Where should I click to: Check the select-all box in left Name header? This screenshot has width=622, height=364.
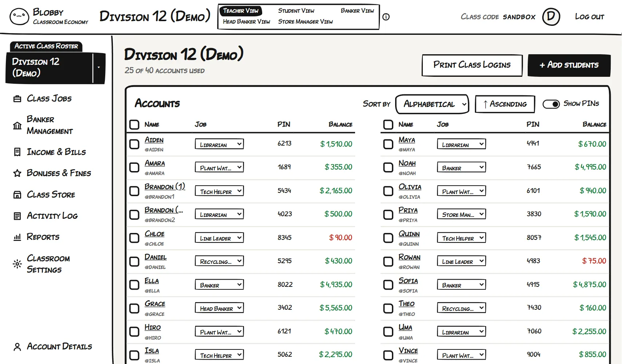(x=134, y=124)
